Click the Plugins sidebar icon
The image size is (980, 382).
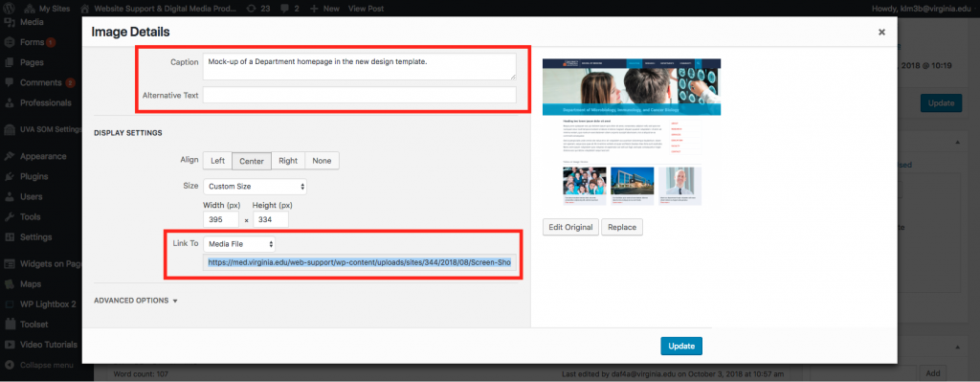[x=10, y=176]
